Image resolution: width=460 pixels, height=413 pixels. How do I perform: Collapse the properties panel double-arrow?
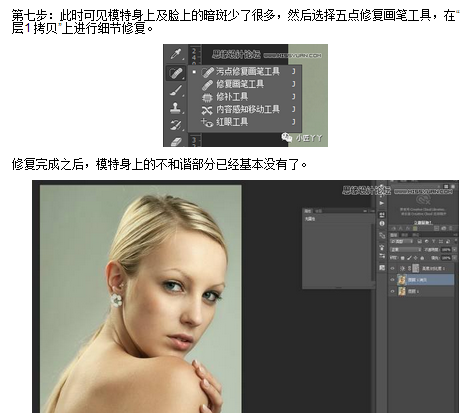(x=365, y=211)
